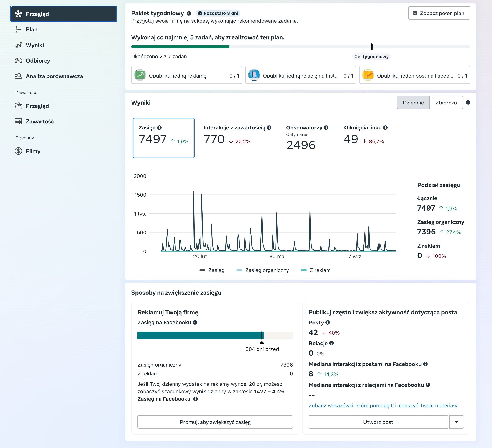Select the Kliknięcia linku metric
Viewport: 492px width, 448px height.
tap(365, 135)
